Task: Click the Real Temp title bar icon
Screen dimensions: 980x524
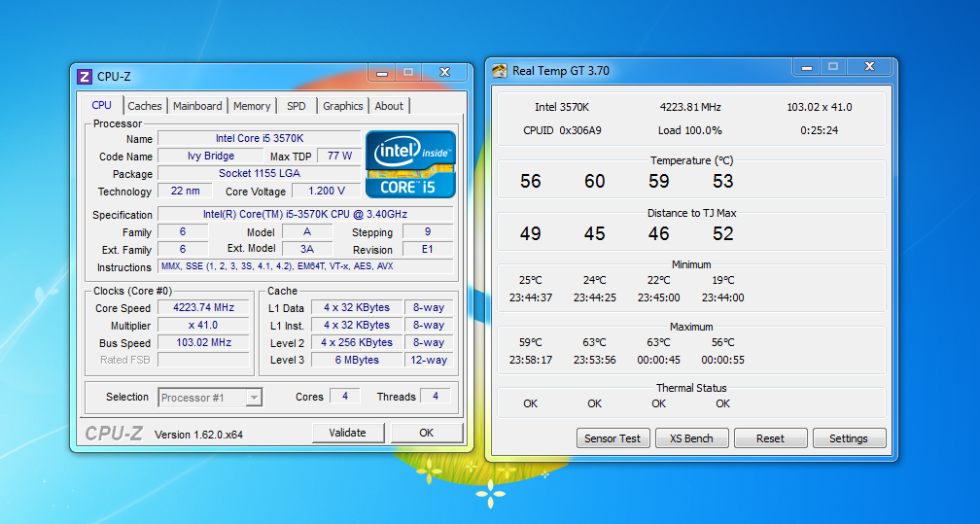Action: click(x=500, y=71)
